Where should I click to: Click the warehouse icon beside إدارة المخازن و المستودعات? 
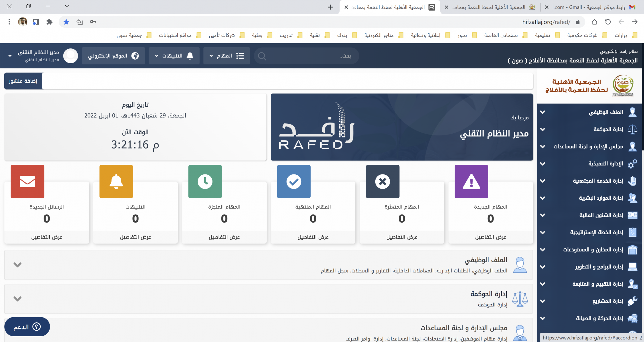(632, 250)
